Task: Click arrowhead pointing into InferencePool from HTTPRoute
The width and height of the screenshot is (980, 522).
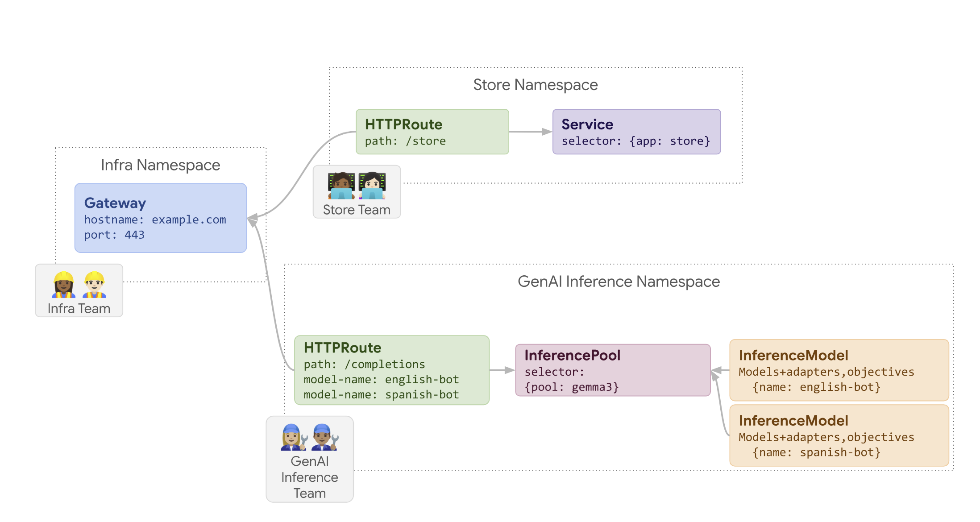Action: tap(509, 370)
